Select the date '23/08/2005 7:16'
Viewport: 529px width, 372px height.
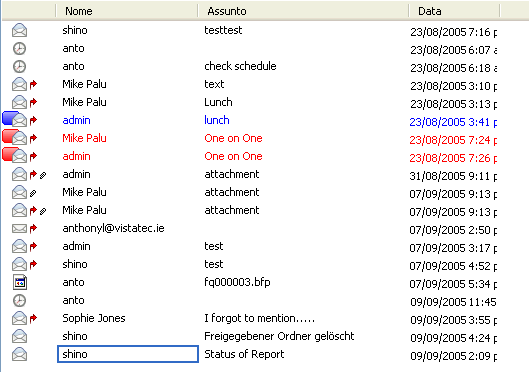[x=449, y=32]
